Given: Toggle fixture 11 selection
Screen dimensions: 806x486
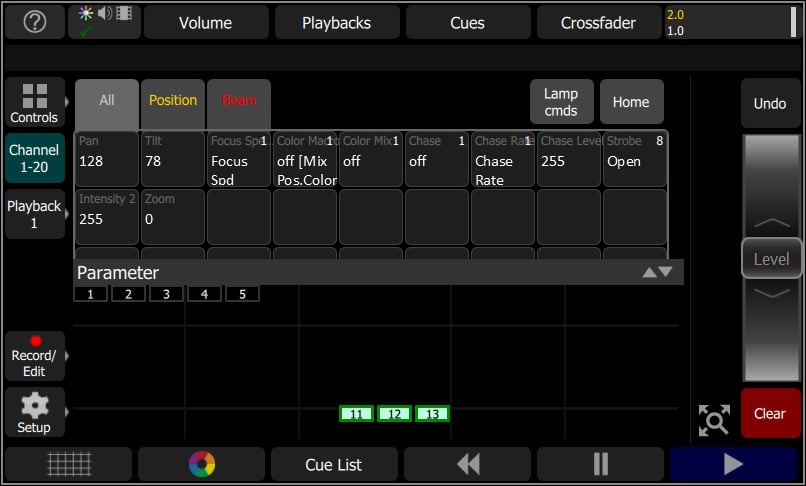Looking at the screenshot, I should (x=357, y=413).
